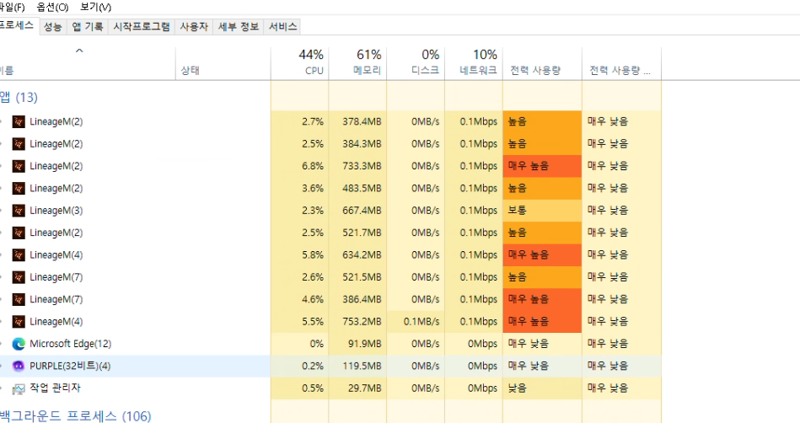The image size is (800, 423).
Task: Switch to the 앱 기록 tab
Action: click(87, 27)
